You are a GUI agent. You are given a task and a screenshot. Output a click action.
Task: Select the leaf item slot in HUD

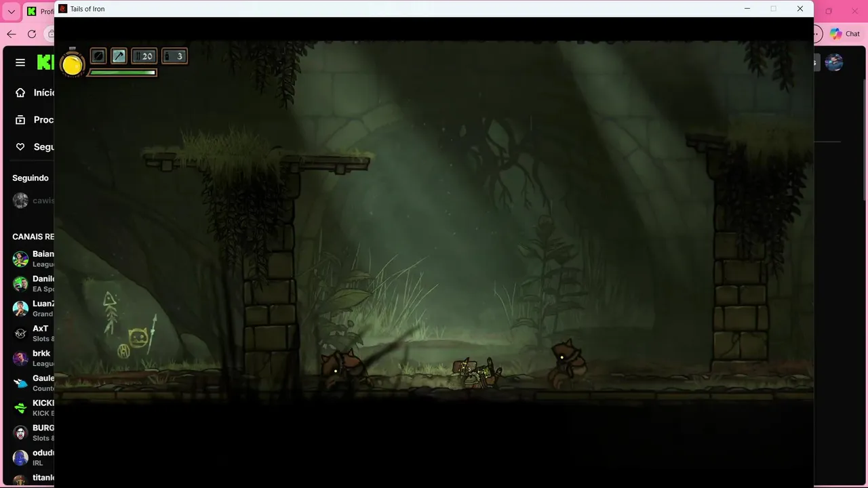coord(98,56)
